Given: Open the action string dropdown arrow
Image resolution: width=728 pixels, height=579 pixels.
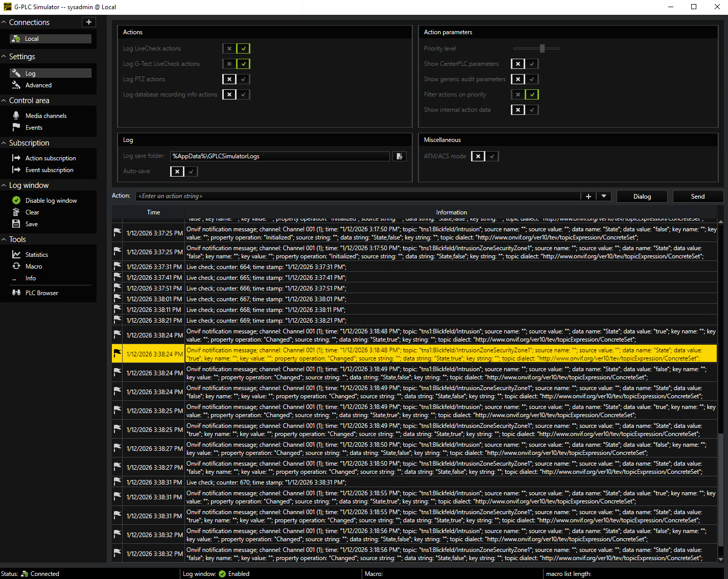Looking at the screenshot, I should click(x=604, y=196).
